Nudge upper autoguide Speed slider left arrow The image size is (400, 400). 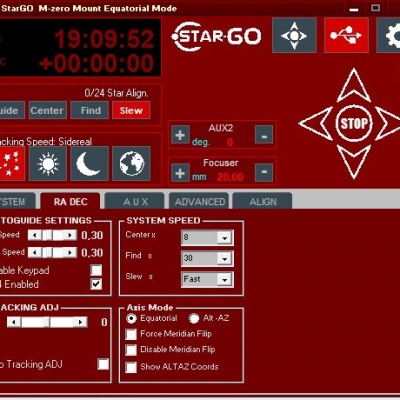click(x=35, y=235)
